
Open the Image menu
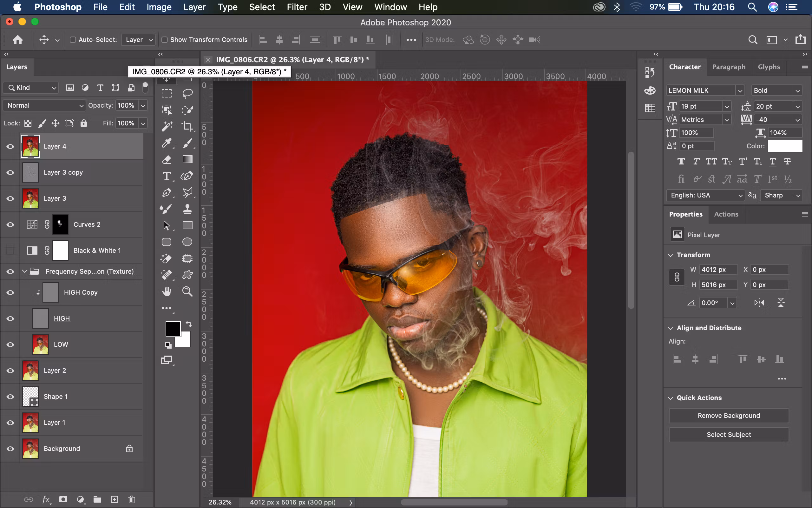(x=159, y=7)
